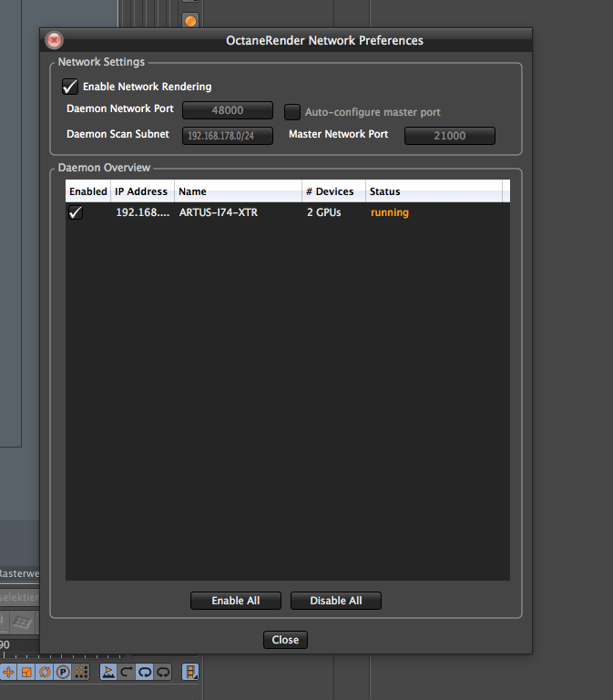The height and width of the screenshot is (700, 613).
Task: Select the ARTUS-I74-XTR name cell
Action: (219, 212)
